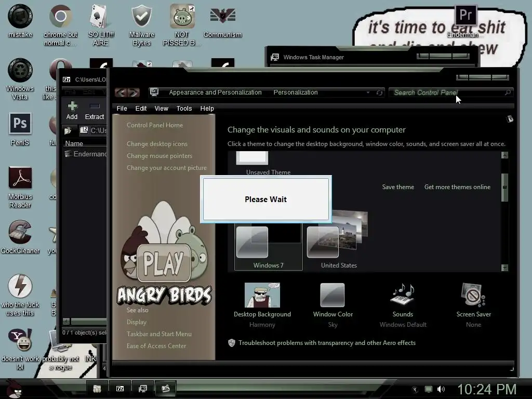Open the 'mistake' desktop icon

(20, 21)
